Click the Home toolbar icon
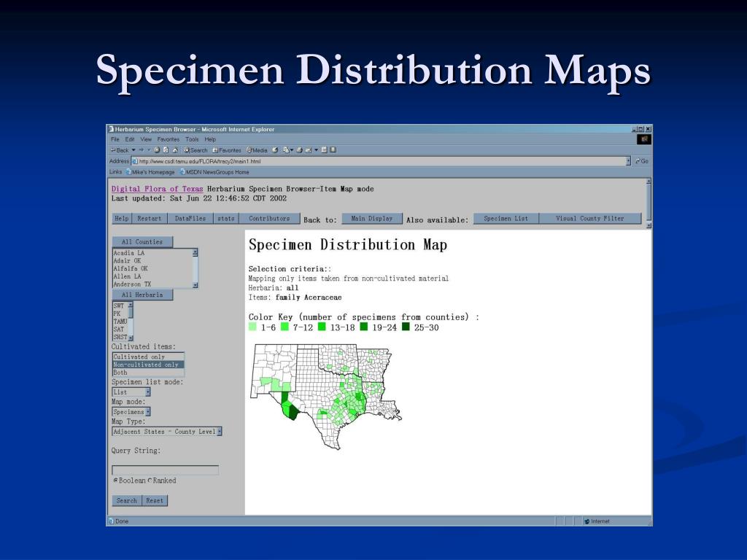747x560 pixels. [175, 150]
